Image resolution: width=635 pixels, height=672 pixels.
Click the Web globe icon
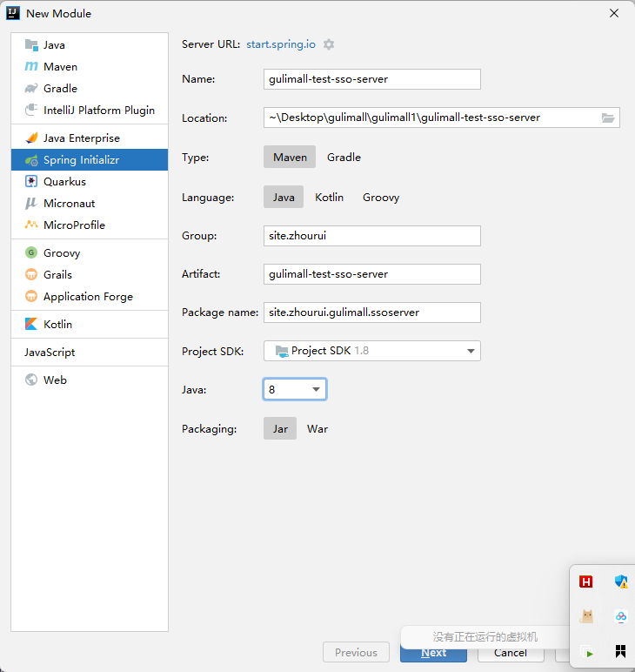click(x=31, y=380)
